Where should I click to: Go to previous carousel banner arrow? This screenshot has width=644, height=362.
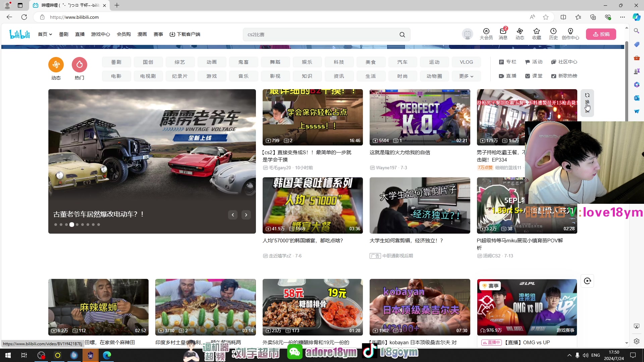click(233, 215)
